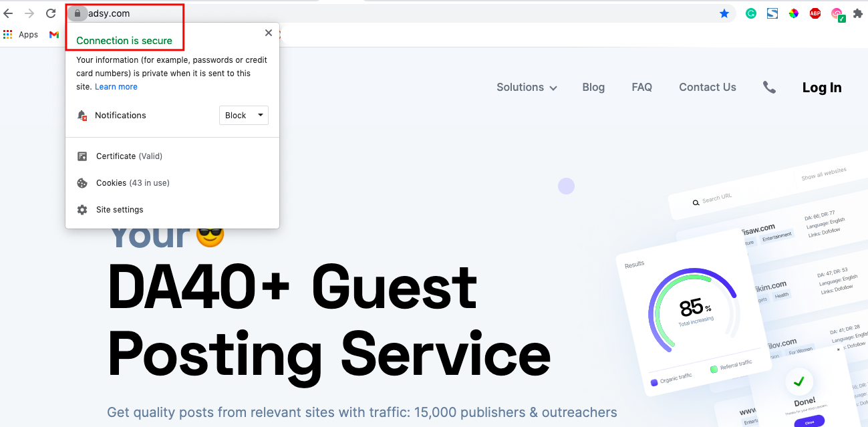
Task: Click the Referral traffic green legend swatch
Action: point(714,369)
